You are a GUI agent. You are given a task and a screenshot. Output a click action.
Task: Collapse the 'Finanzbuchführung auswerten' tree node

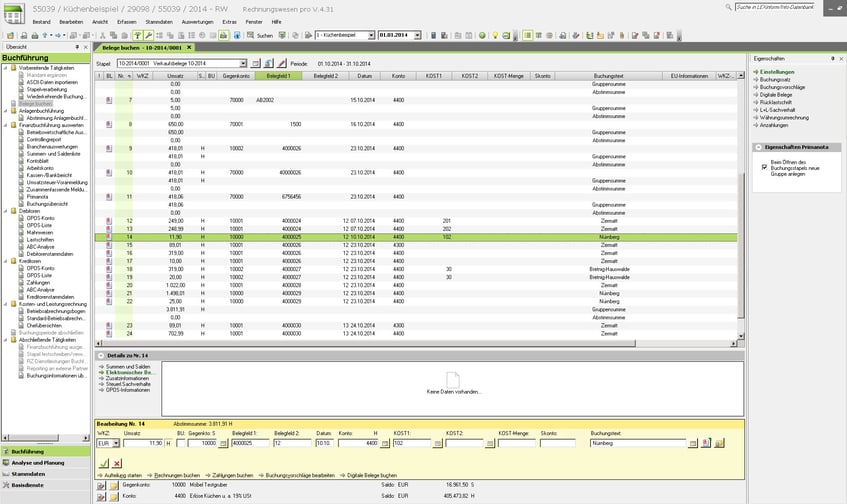coord(6,125)
